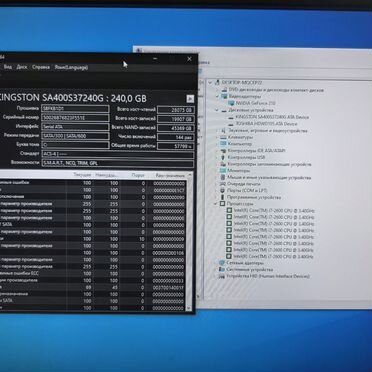Open the Язык(Language) menu
Viewport: 372px width, 372px height.
click(x=71, y=67)
